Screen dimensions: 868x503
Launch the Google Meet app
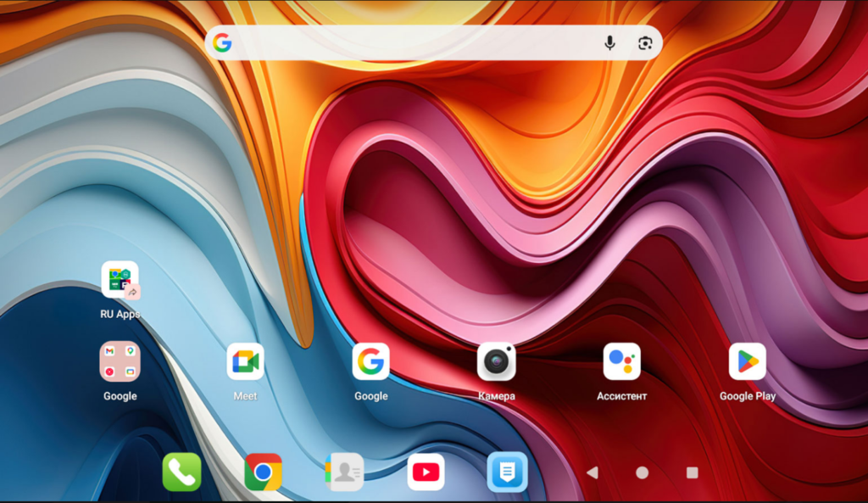(x=245, y=362)
